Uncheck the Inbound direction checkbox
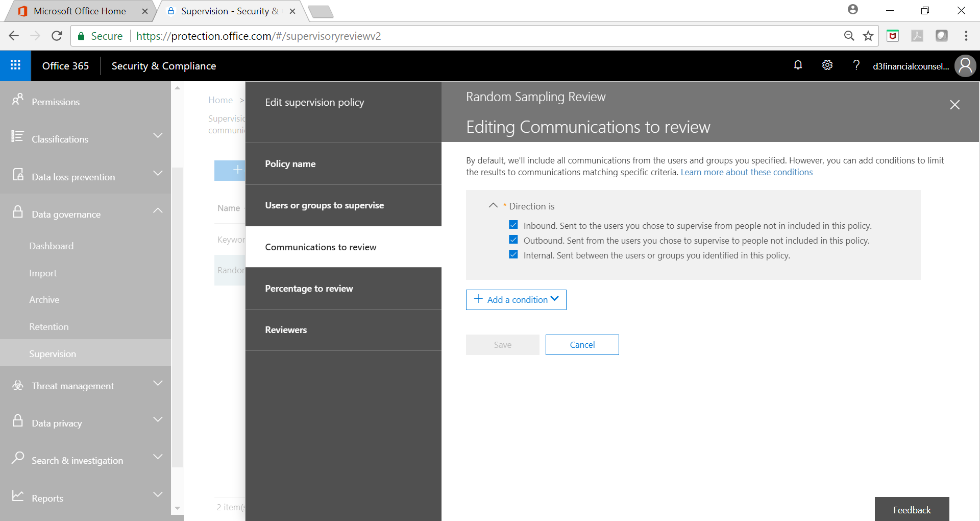 point(513,225)
